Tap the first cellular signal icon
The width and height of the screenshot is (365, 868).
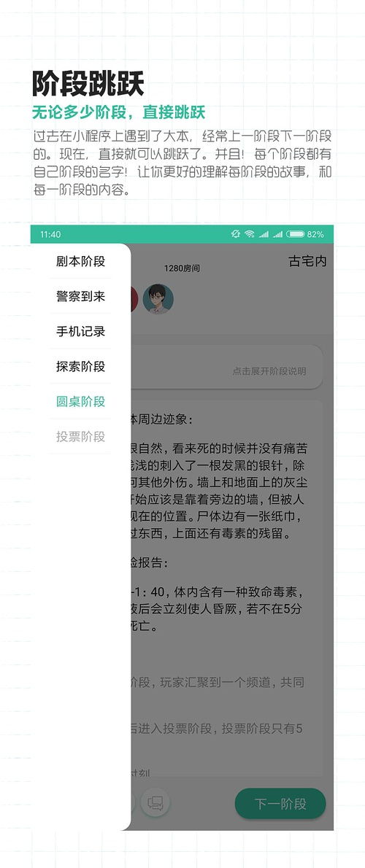point(264,234)
